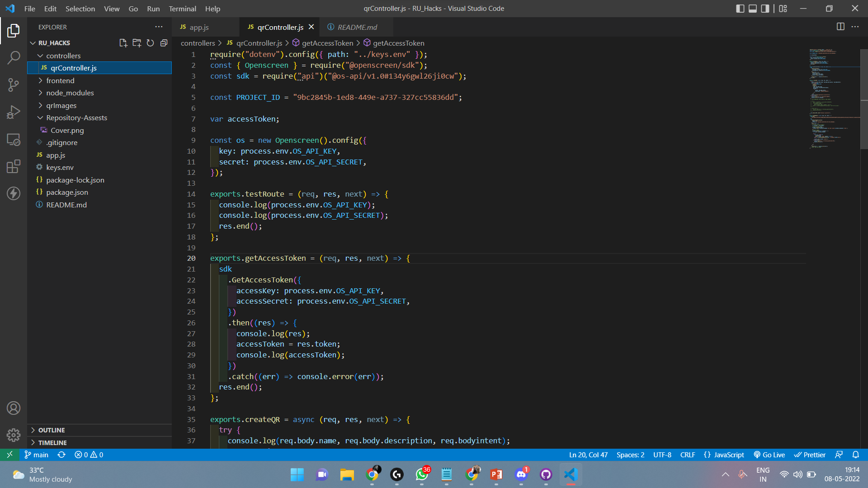Open Run and Debug view

[x=14, y=112]
